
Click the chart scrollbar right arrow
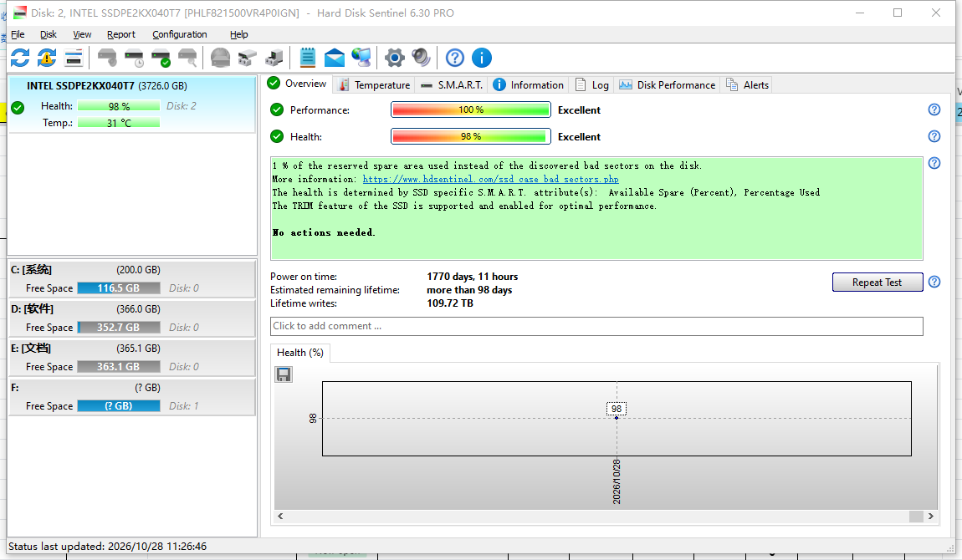point(931,517)
